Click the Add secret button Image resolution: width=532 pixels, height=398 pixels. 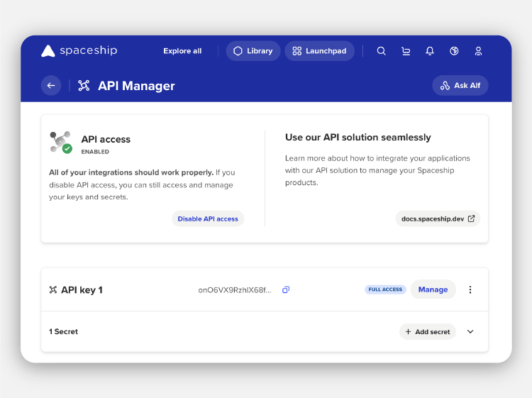tap(428, 331)
